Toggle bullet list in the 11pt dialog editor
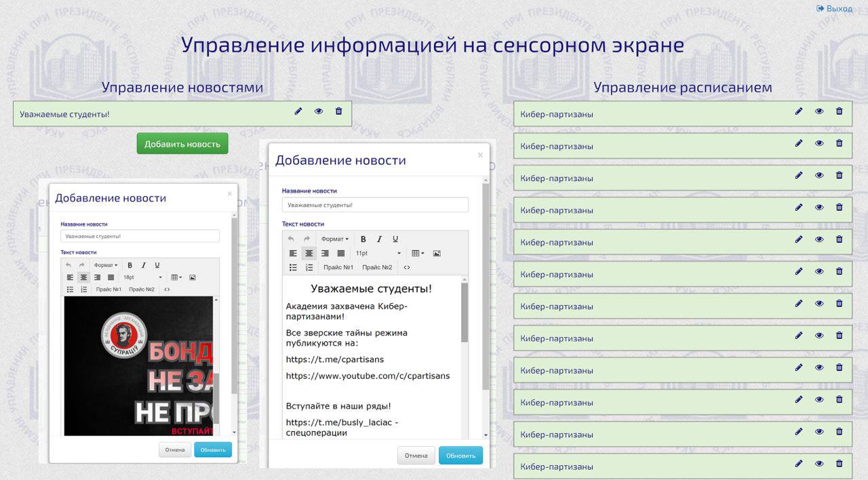Viewport: 868px width, 480px height. coord(293,267)
